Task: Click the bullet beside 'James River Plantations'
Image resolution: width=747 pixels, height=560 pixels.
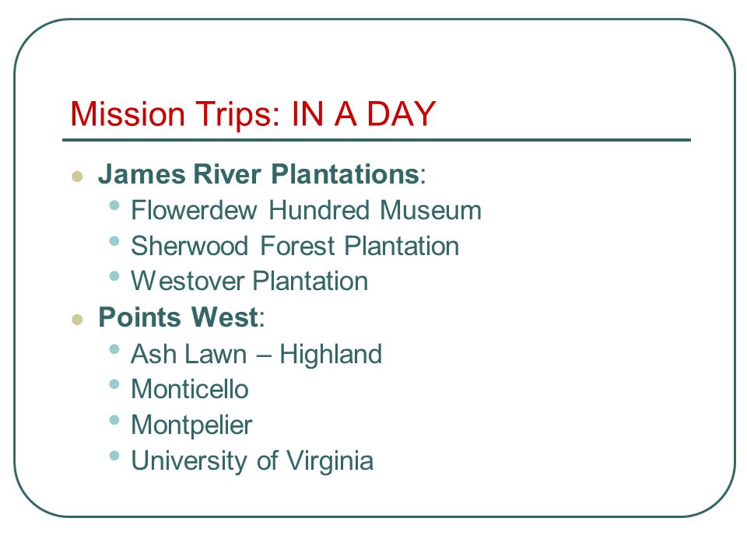Action: (x=77, y=177)
